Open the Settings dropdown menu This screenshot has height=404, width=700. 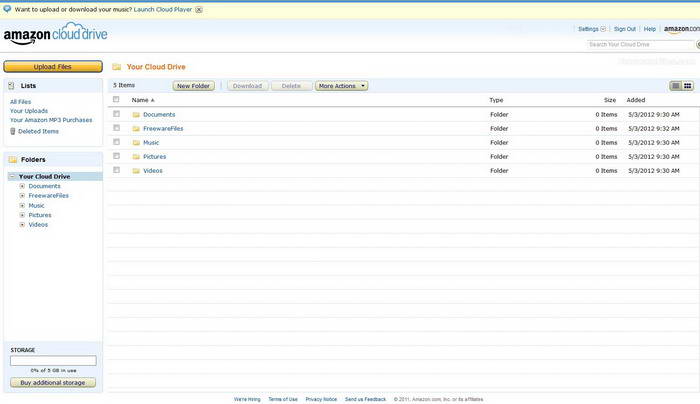pyautogui.click(x=592, y=29)
